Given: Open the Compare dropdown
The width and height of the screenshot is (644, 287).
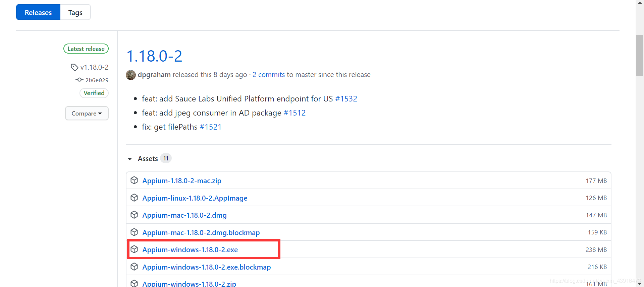Looking at the screenshot, I should 87,113.
